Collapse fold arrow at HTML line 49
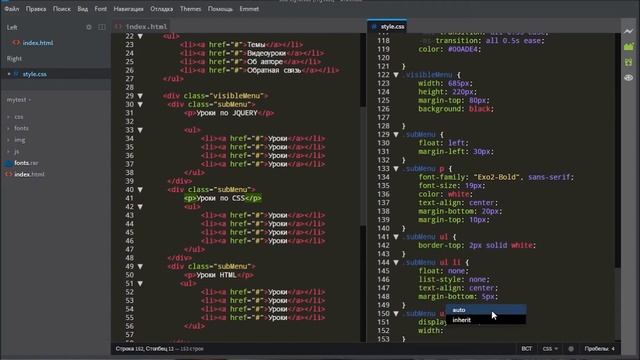The height and width of the screenshot is (360, 640). (140, 267)
